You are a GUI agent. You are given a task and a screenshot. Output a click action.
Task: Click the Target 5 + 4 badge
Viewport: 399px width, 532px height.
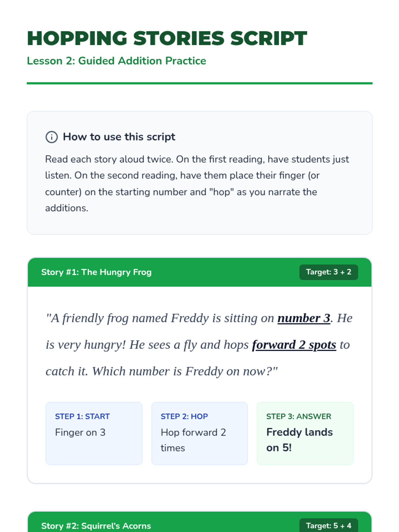[x=328, y=525]
